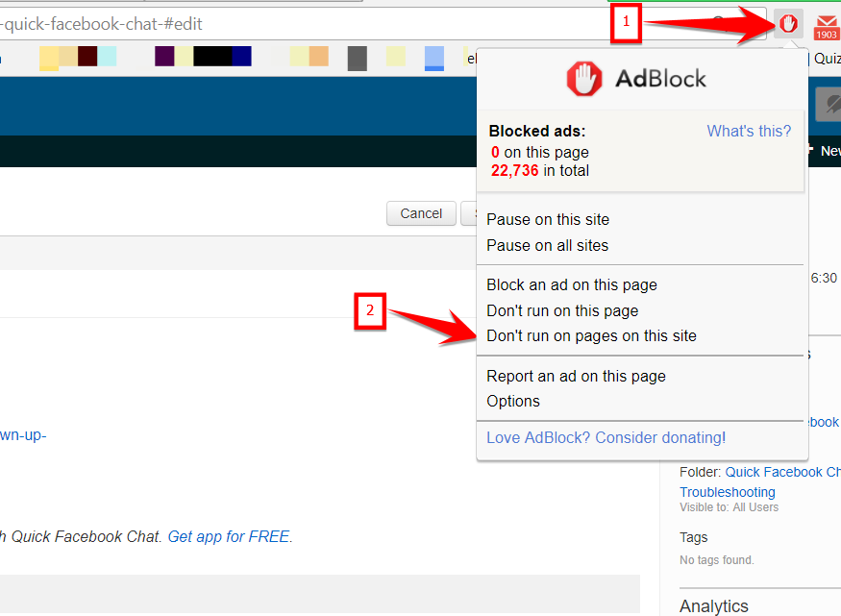
Task: Open the light blue bookmark favicon
Action: [x=433, y=58]
